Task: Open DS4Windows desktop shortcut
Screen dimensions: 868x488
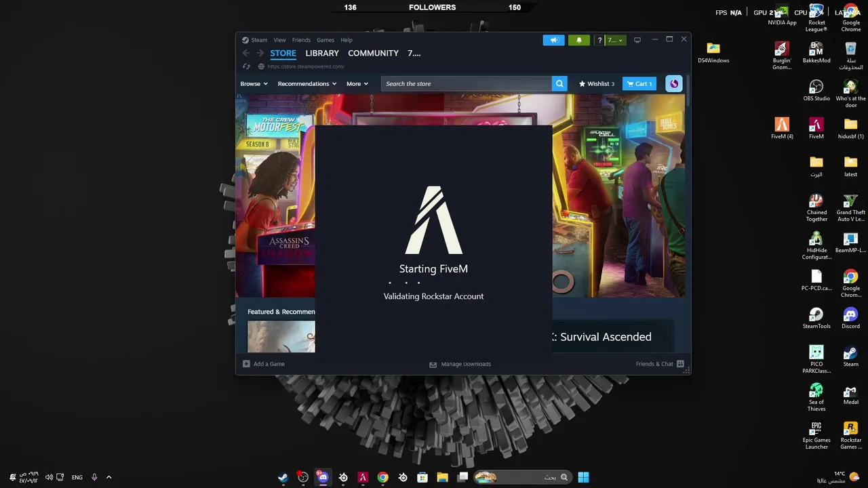Action: click(713, 53)
